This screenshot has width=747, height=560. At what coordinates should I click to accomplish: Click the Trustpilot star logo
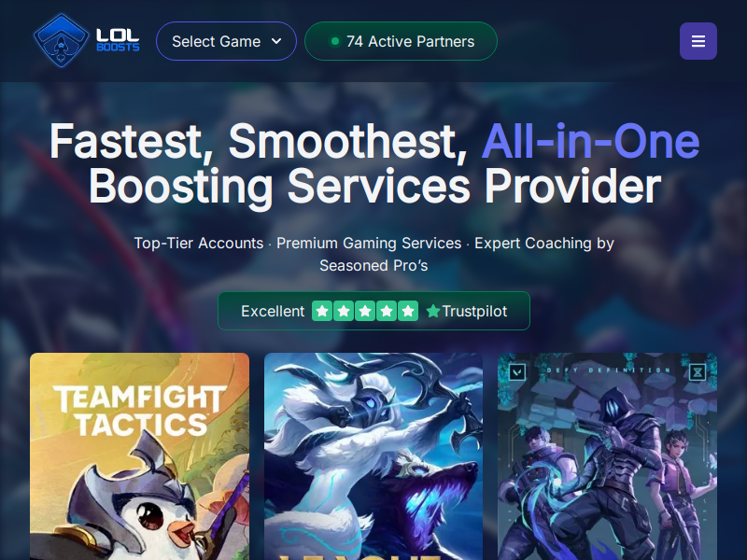[x=433, y=311]
